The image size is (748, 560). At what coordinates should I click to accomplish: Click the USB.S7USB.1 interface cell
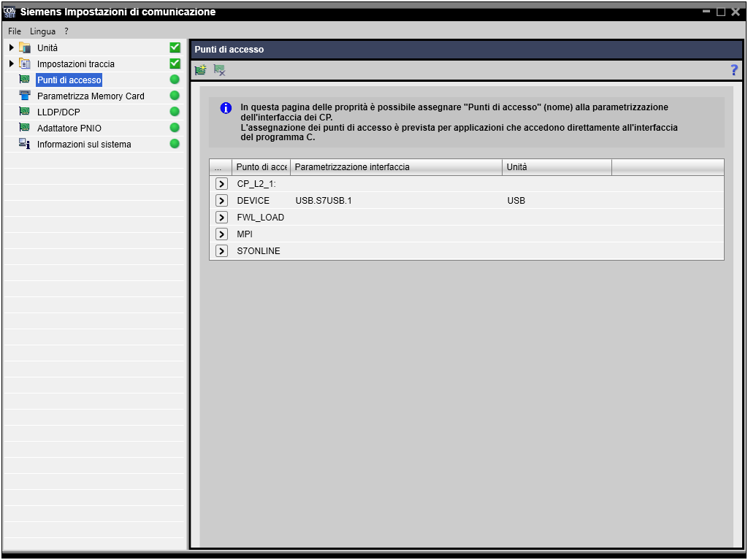[x=324, y=200]
